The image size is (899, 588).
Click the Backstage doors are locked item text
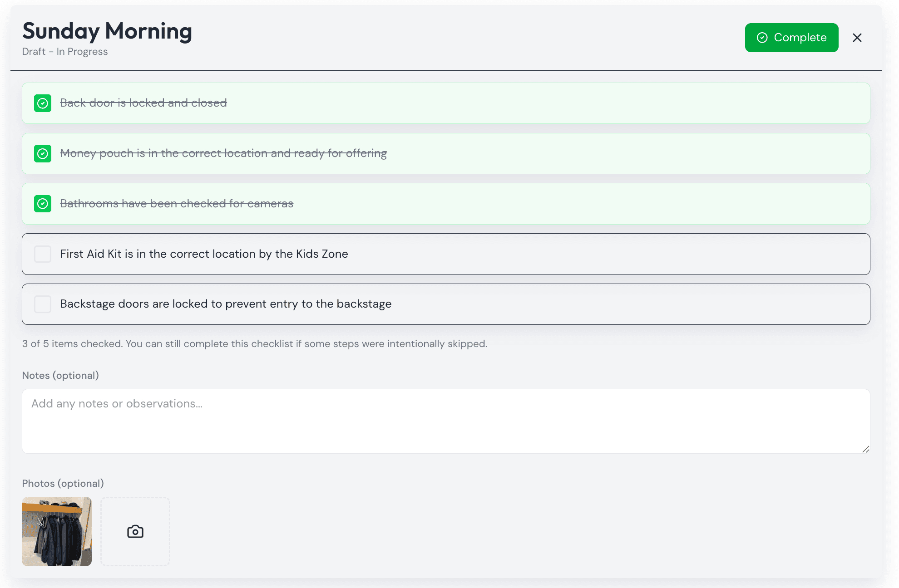point(226,304)
